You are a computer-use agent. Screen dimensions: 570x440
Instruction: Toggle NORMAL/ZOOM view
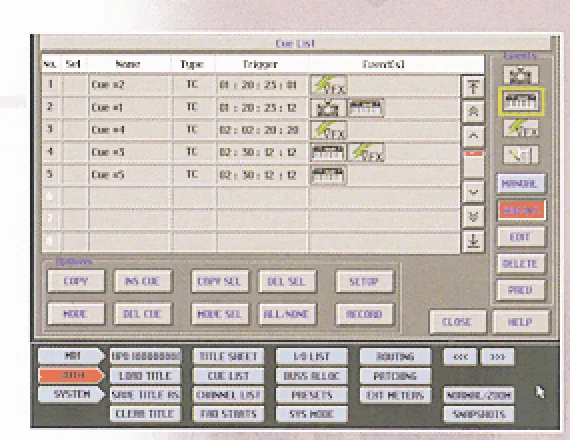coord(479,395)
